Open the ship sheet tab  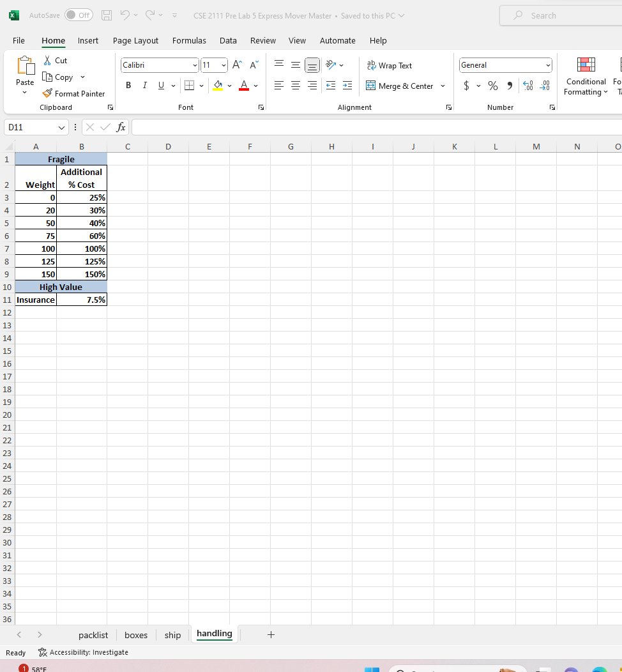coord(172,635)
